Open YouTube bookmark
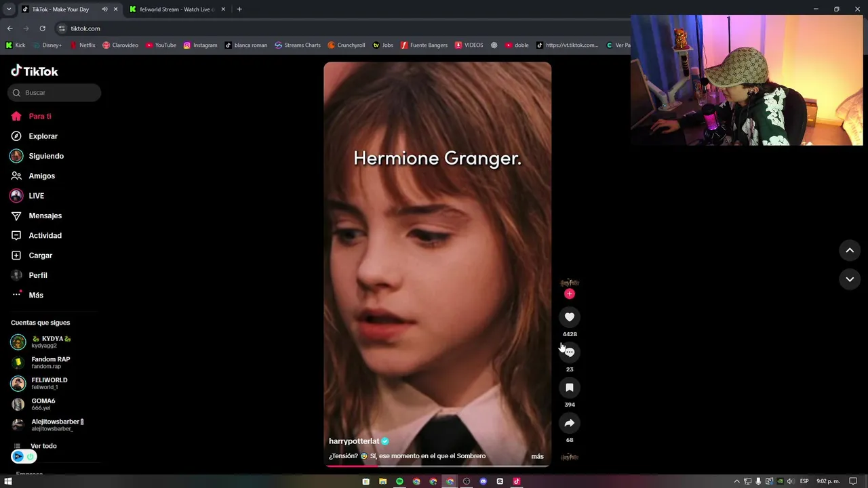The height and width of the screenshot is (488, 868). coord(161,45)
